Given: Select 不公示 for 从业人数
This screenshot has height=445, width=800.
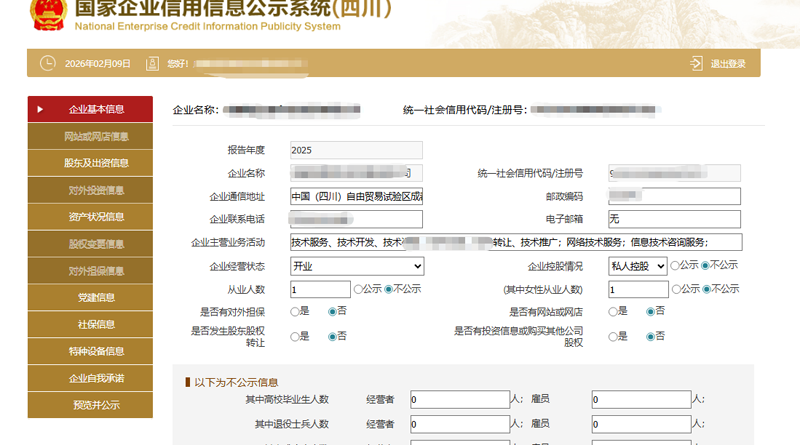Looking at the screenshot, I should (x=388, y=289).
